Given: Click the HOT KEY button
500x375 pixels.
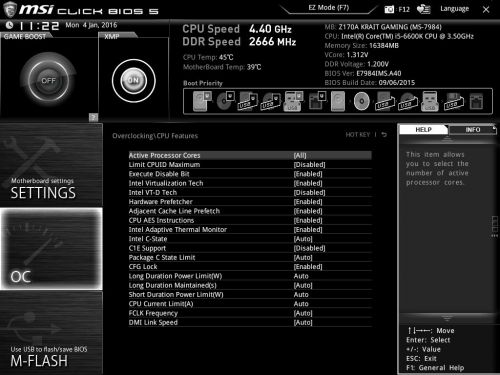Looking at the screenshot, I should (x=358, y=135).
